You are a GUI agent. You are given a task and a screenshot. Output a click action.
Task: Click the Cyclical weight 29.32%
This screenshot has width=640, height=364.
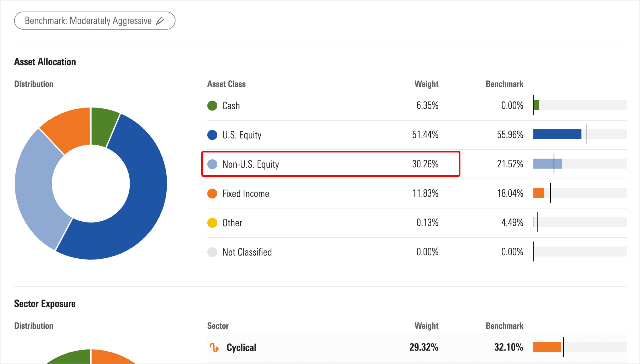(x=424, y=347)
